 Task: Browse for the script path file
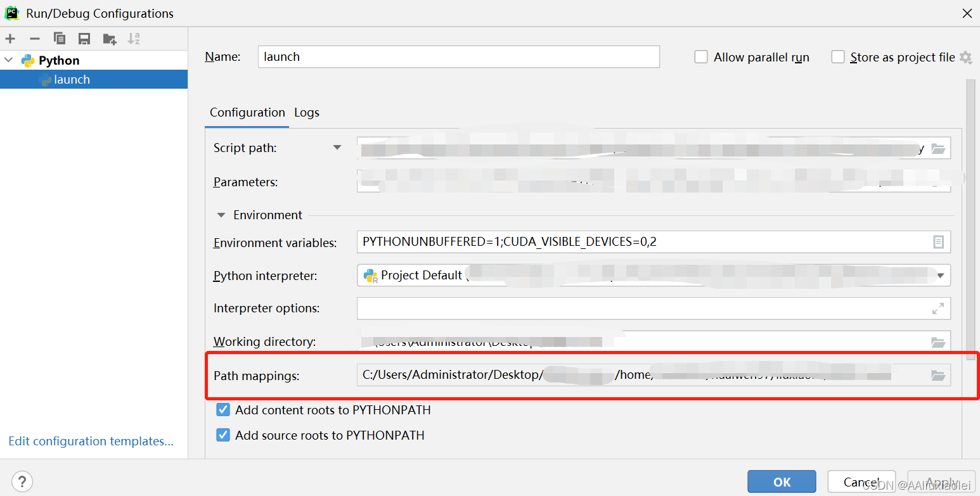(938, 148)
